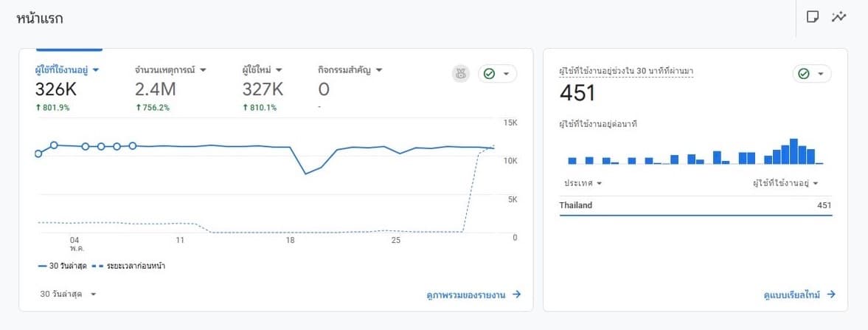Open ผู้ใช้ที่ใช้งานอยู่ column dropdown in the realtime table
The image size is (868, 330).
point(816,183)
